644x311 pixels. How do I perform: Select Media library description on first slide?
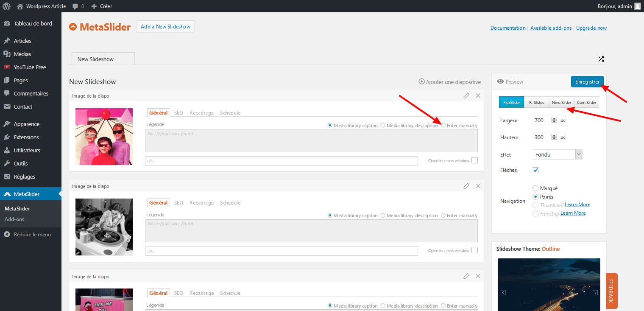(x=383, y=125)
